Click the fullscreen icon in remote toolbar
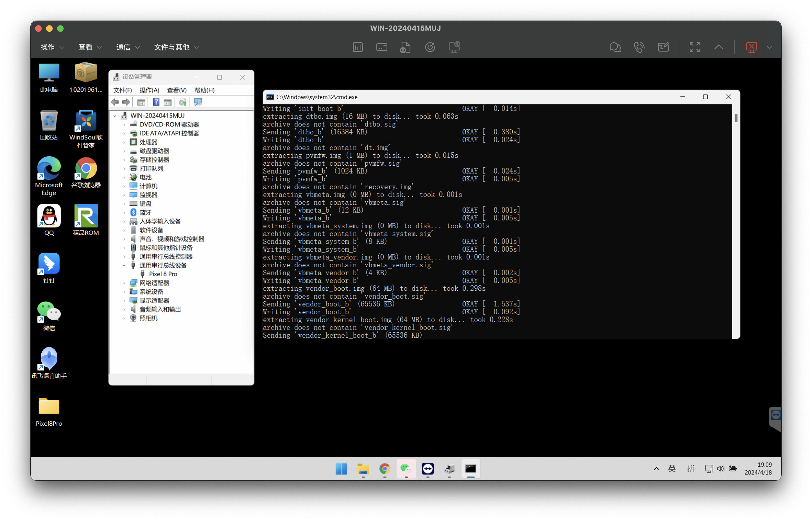812x521 pixels. (694, 47)
